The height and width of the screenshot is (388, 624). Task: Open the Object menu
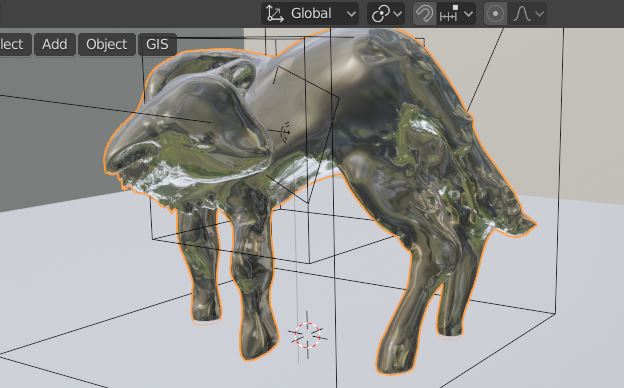coord(106,44)
